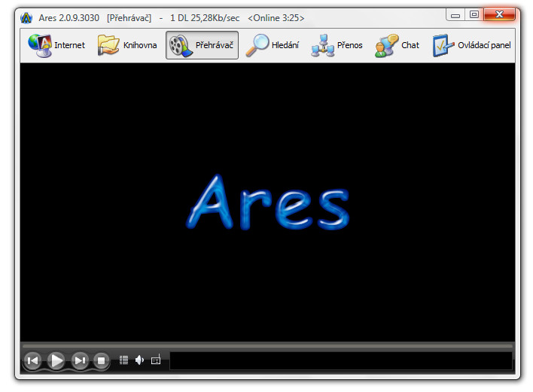Skip to the previous track
This screenshot has height=392, width=533.
point(32,360)
